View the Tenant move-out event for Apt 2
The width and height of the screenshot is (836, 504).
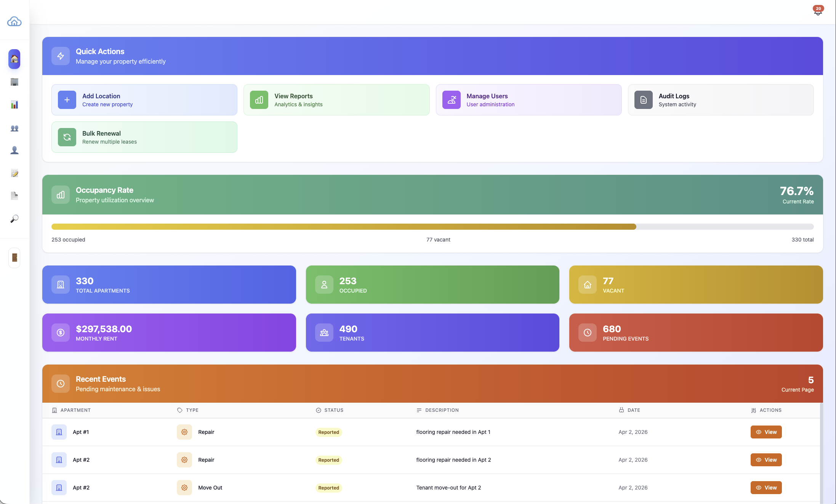pos(766,488)
